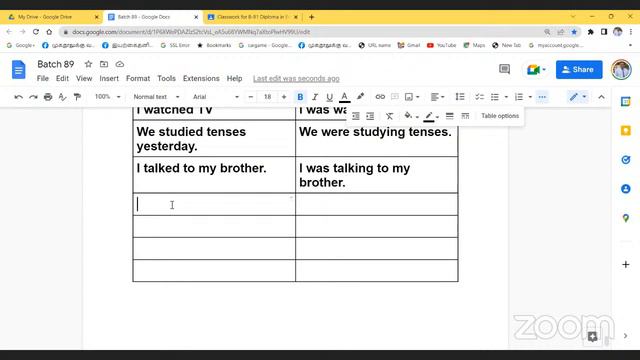Viewport: 640px width, 360px height.
Task: Open Last edit was seconds ago link
Action: pos(296,78)
